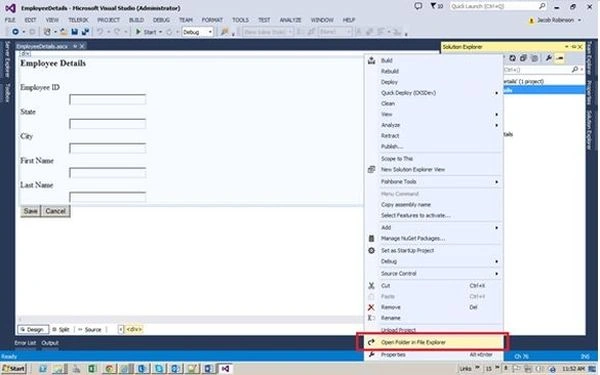This screenshot has height=375, width=600.
Task: Switch to Source view tab
Action: click(90, 329)
